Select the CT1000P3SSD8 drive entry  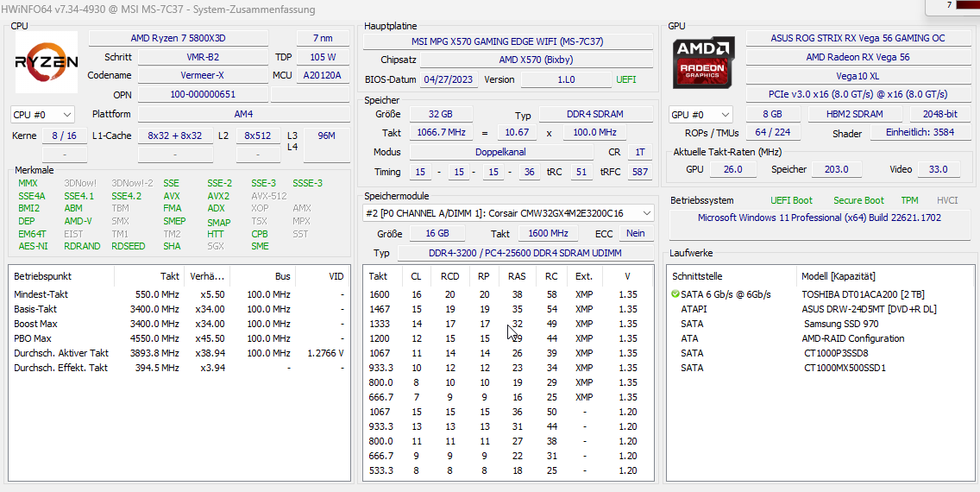[836, 353]
